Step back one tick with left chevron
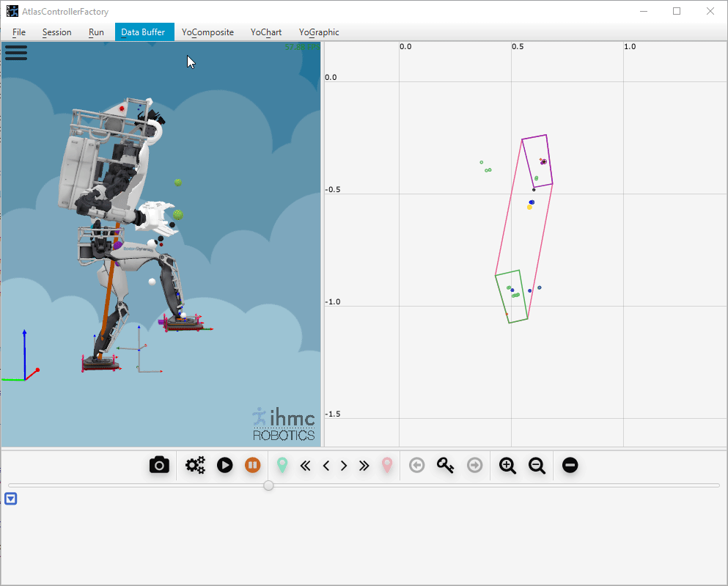 (326, 465)
